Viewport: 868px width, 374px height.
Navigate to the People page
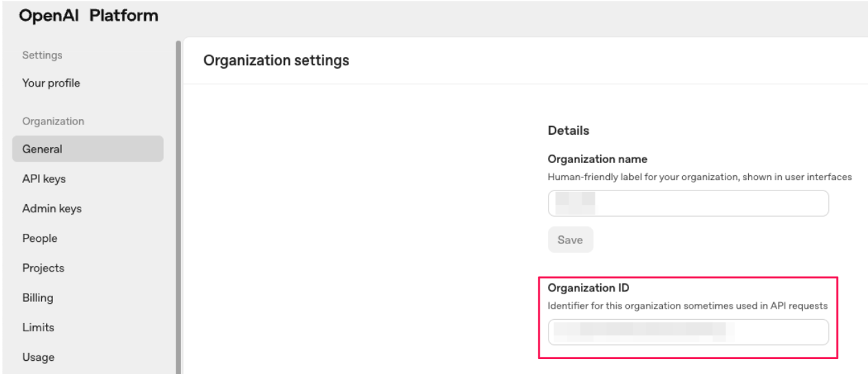point(39,239)
